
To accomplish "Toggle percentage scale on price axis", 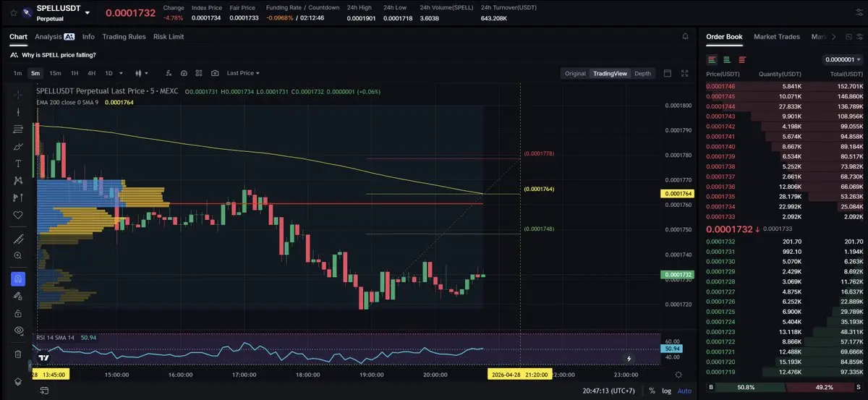I will pos(652,391).
